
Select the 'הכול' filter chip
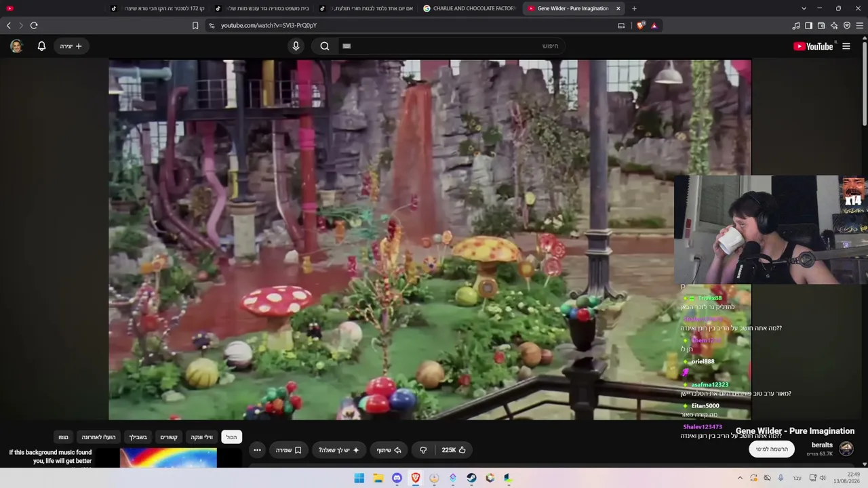coord(231,437)
